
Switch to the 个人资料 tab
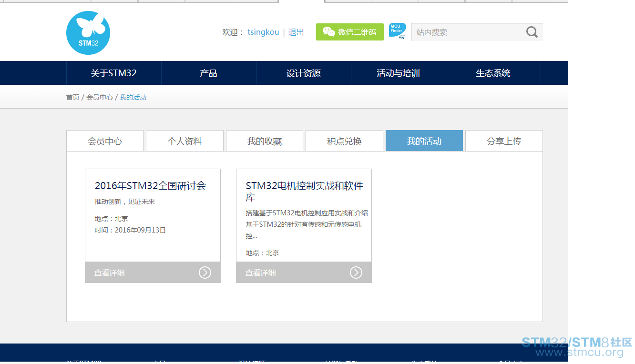click(x=184, y=141)
